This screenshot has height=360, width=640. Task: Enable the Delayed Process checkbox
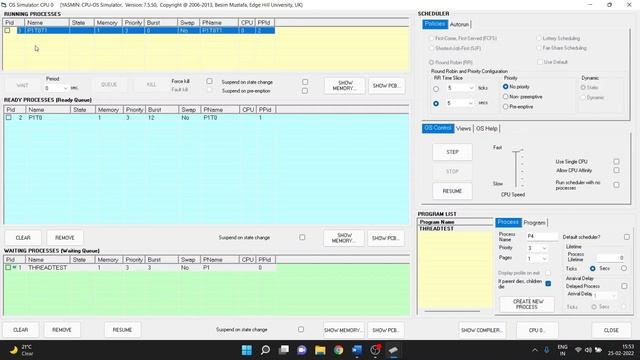pos(624,286)
